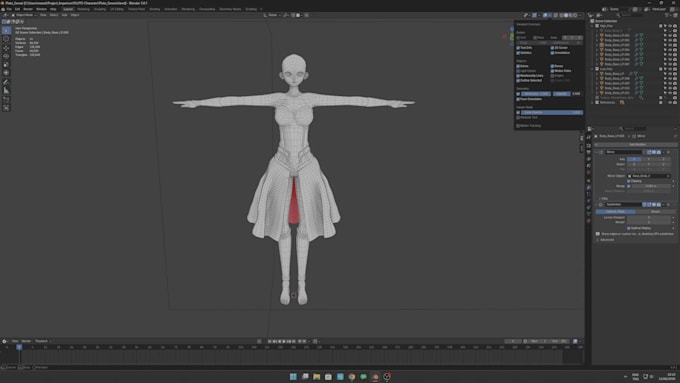Select the Transform tool

[6, 73]
